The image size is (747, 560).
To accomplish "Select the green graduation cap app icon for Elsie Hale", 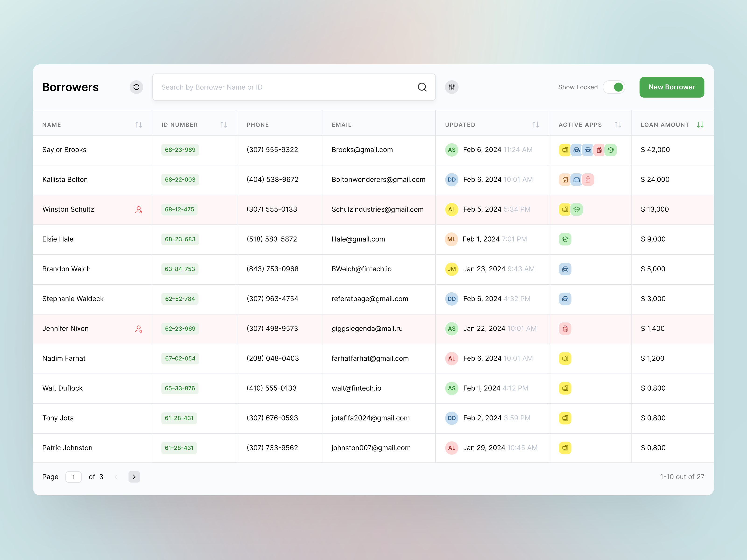I will click(x=565, y=239).
